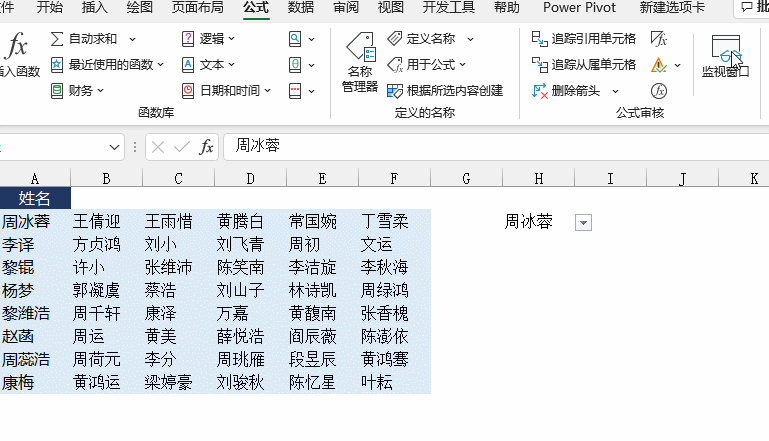Switch to the 开始 tab
Screen dimensions: 769x441
50,7
